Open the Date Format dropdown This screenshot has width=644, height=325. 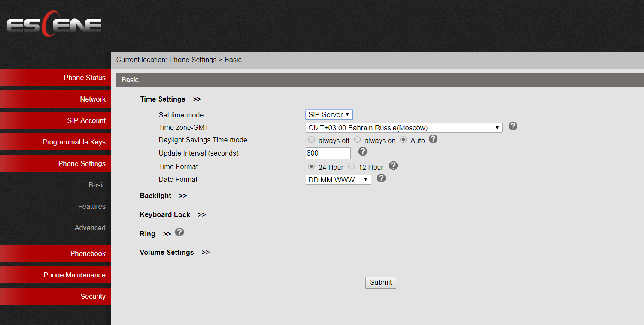pyautogui.click(x=338, y=180)
